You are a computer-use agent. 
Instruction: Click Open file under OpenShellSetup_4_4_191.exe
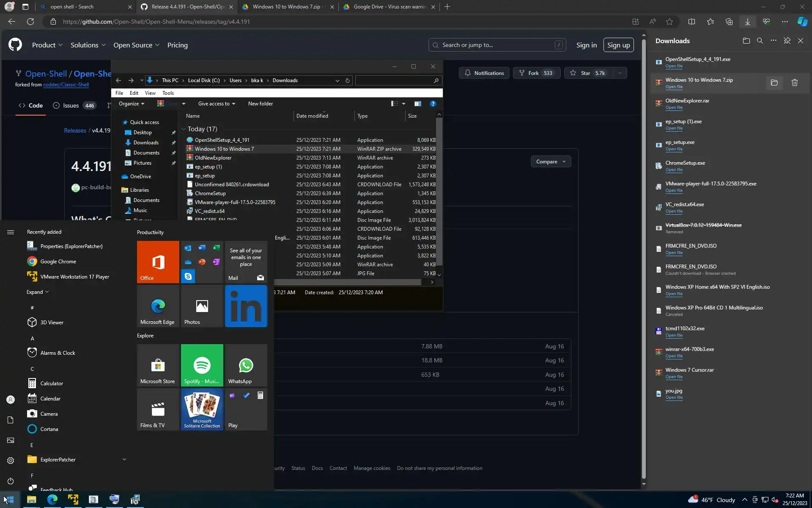click(673, 66)
